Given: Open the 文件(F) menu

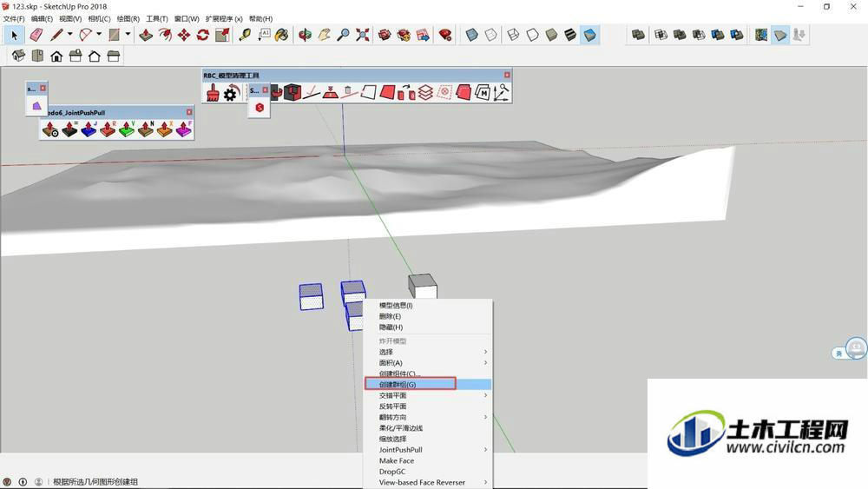Looking at the screenshot, I should (x=14, y=19).
